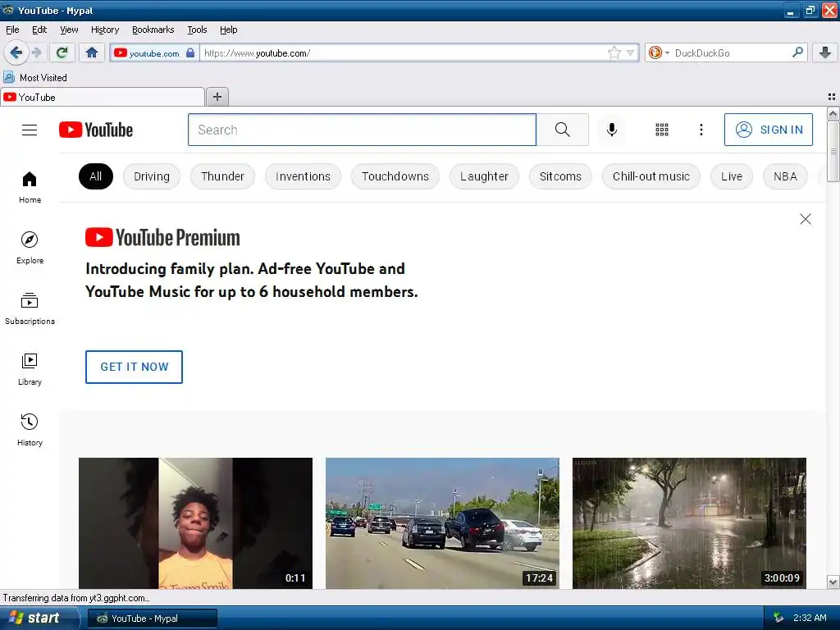The height and width of the screenshot is (630, 840).
Task: Click the vertical scrollbar thumb
Action: pos(833,152)
